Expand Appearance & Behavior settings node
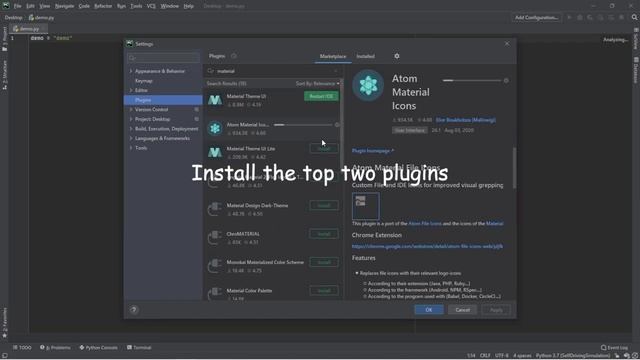 131,71
